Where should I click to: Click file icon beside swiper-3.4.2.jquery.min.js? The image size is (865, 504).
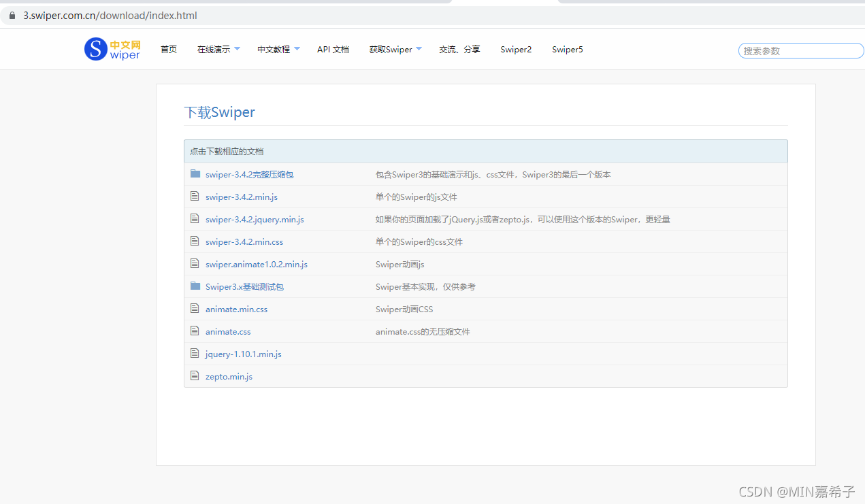click(x=195, y=219)
